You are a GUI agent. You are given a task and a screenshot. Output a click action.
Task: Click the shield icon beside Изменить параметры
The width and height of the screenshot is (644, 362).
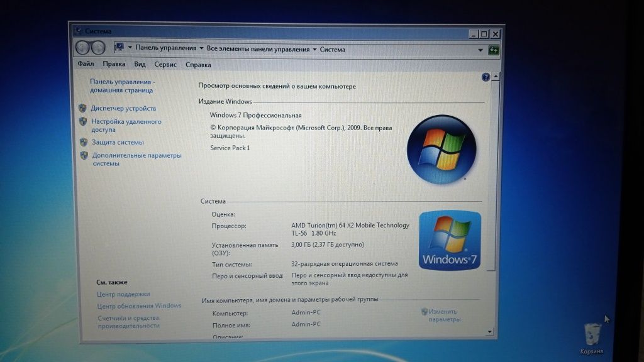[425, 312]
